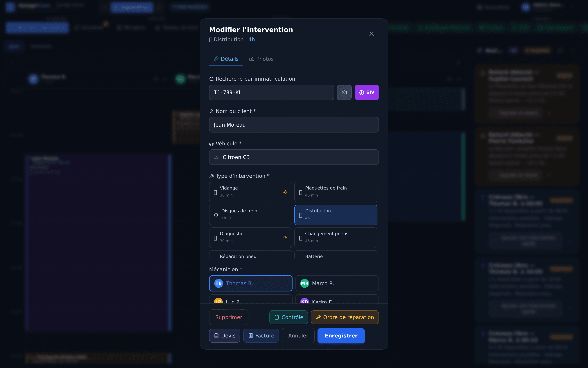Select the Détails tab
This screenshot has width=588, height=368.
[226, 59]
